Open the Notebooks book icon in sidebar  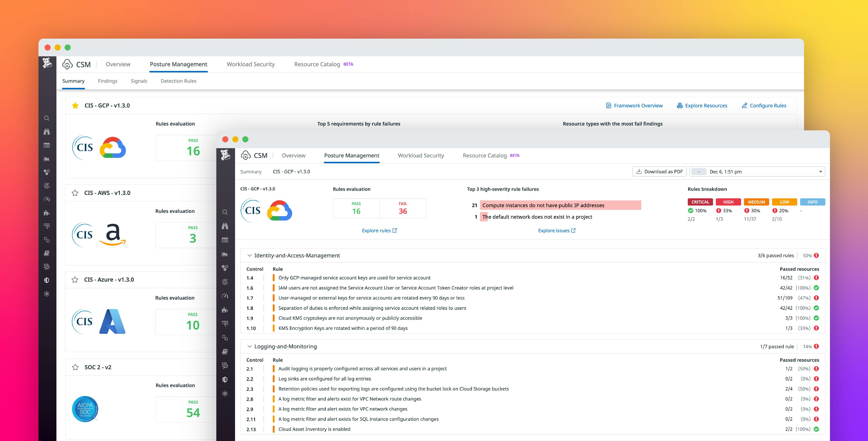point(47,253)
